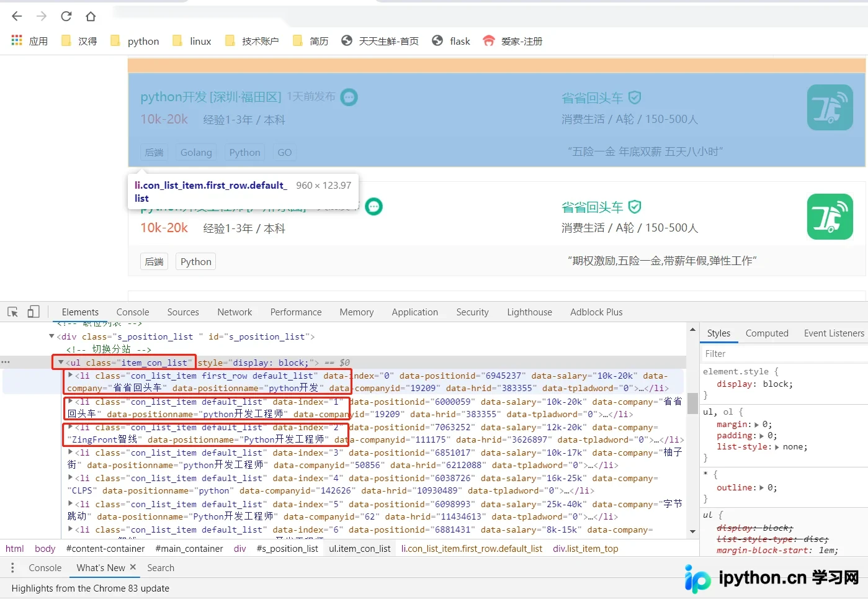Open the 天天生鲜-首页 bookmark
This screenshot has width=868, height=604.
[x=380, y=41]
